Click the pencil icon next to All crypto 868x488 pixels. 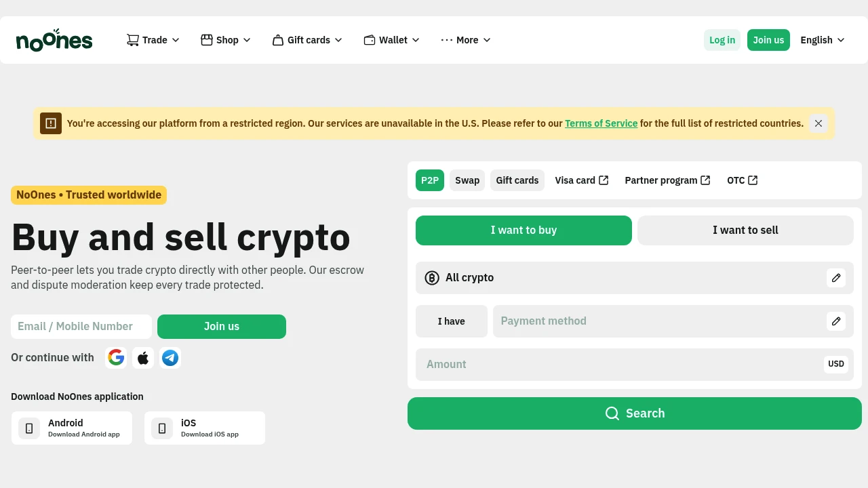(836, 278)
